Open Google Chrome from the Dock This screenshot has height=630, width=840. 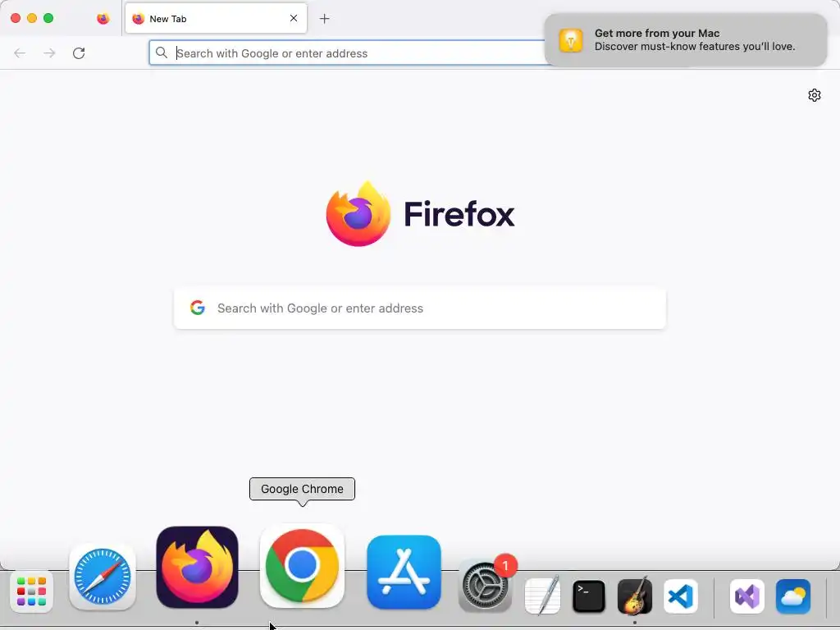coord(302,566)
